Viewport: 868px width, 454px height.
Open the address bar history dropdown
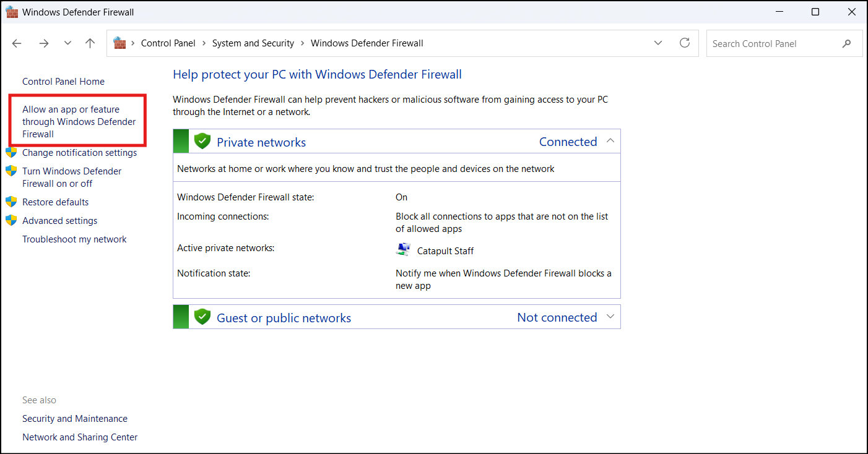658,43
